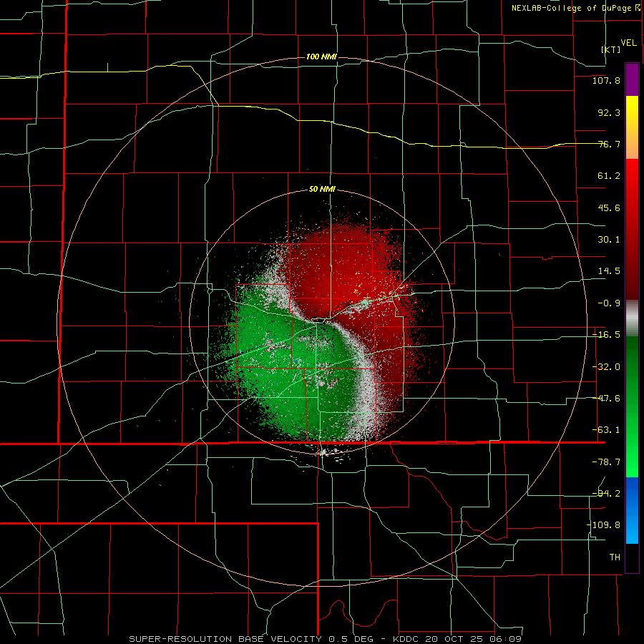Click the -78.7 legend value
This screenshot has height=644, width=644.
[x=606, y=462]
